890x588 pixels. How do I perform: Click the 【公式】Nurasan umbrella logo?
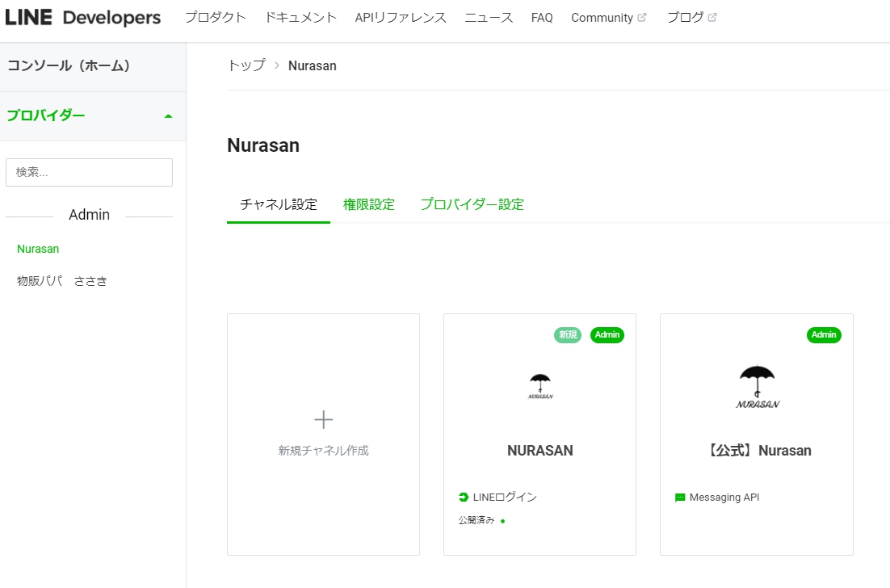pos(758,387)
